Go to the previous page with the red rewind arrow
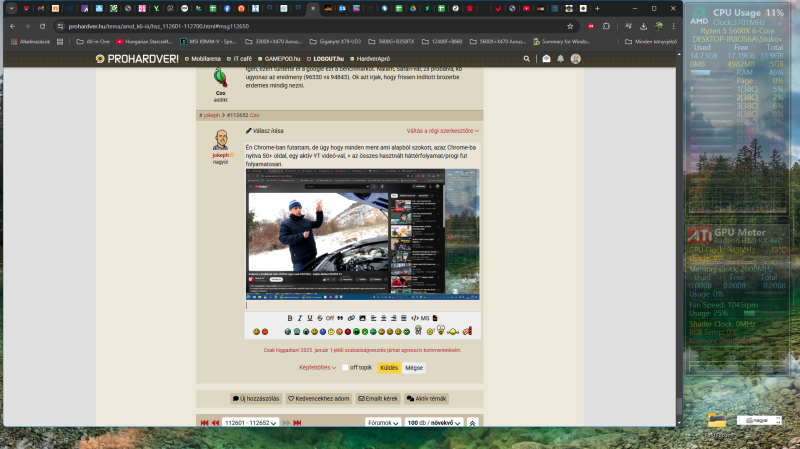This screenshot has height=449, width=800. point(215,422)
